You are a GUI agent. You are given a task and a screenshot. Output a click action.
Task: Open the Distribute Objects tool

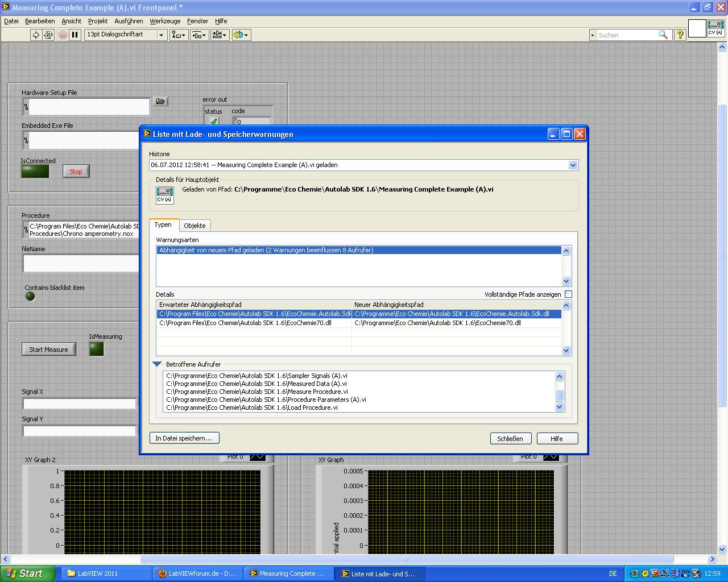[199, 35]
